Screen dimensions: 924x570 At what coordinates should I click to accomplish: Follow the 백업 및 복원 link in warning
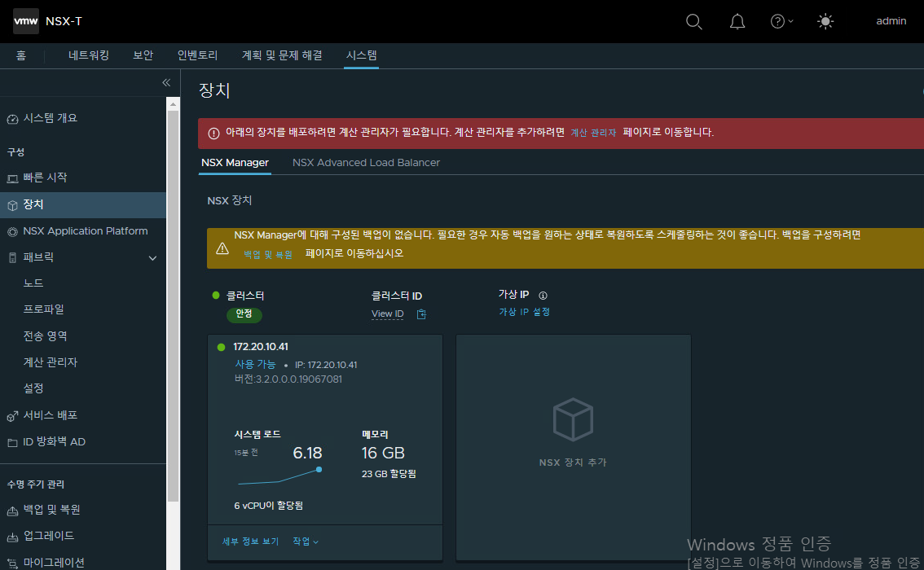[268, 254]
